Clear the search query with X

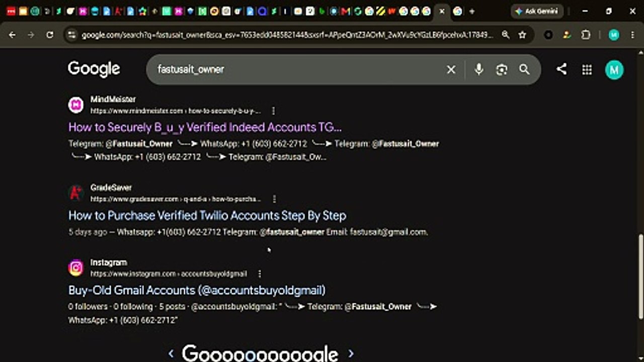coord(451,69)
